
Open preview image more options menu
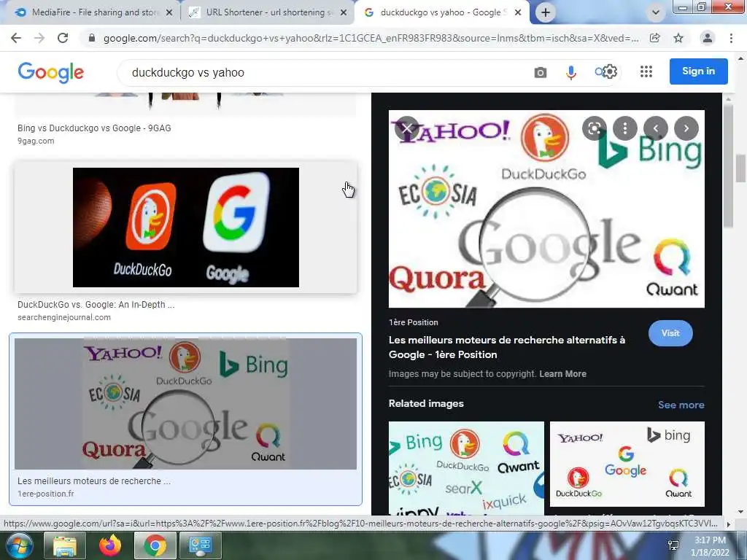[x=625, y=128]
